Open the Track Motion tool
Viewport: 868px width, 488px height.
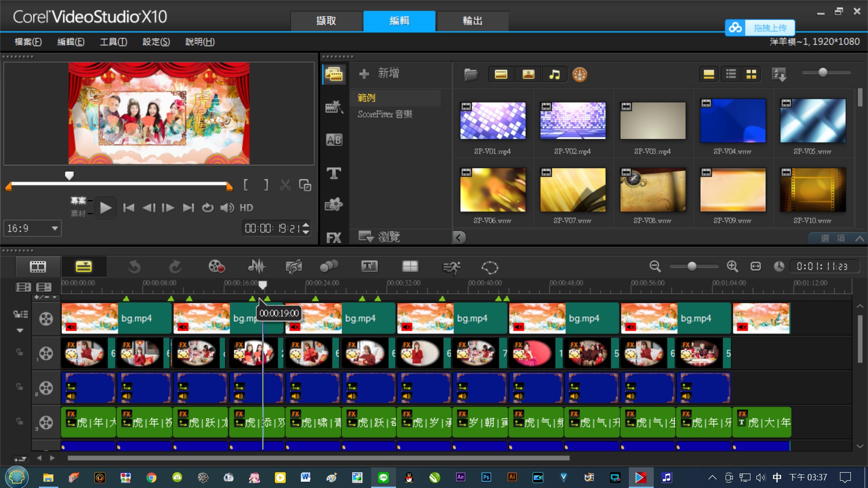[329, 267]
